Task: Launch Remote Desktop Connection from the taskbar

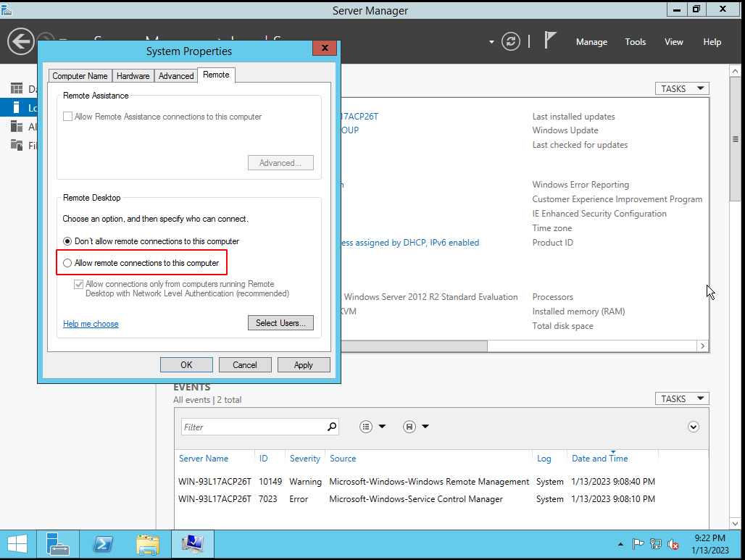Action: click(192, 544)
